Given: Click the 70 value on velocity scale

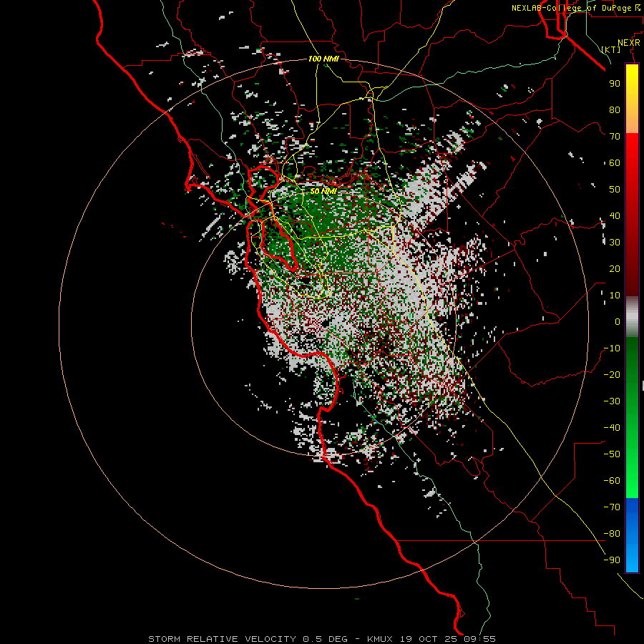Looking at the screenshot, I should point(615,137).
